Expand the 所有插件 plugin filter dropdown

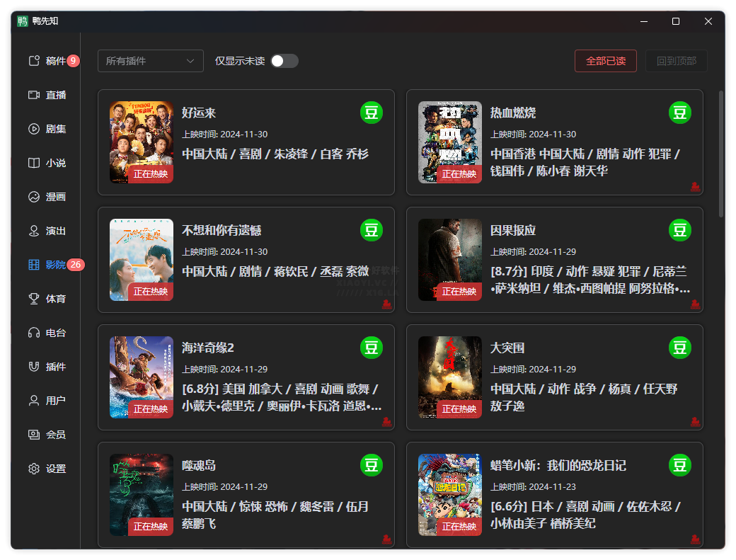point(151,61)
